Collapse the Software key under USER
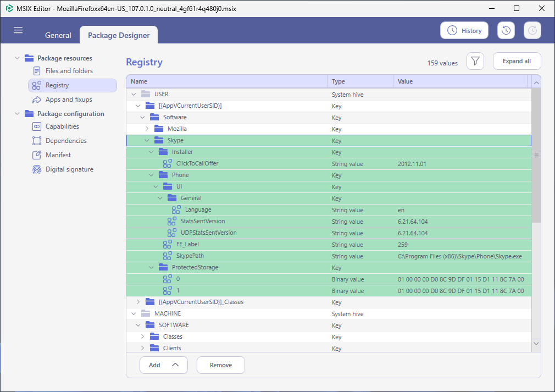 [143, 117]
